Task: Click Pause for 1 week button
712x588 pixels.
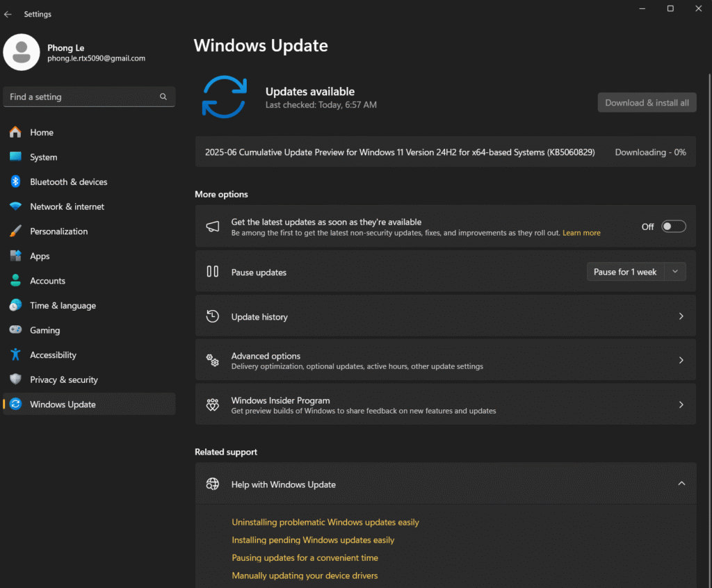Action: tap(625, 272)
